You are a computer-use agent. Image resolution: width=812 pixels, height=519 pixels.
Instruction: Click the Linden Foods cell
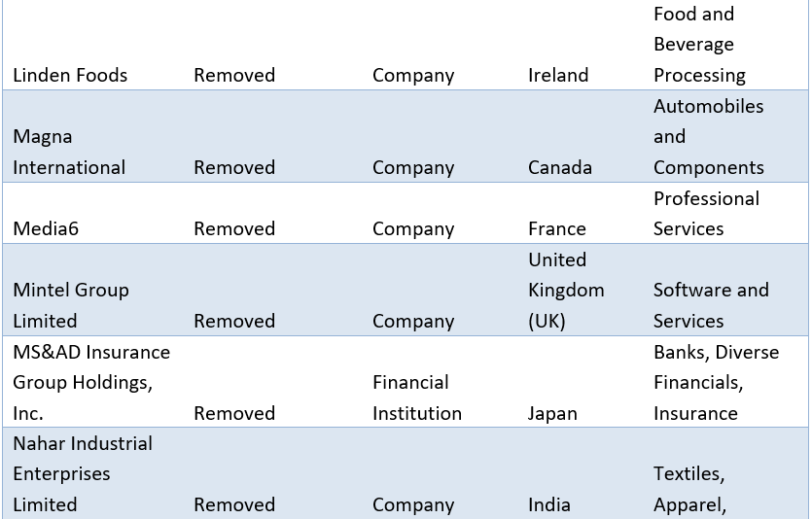(70, 75)
